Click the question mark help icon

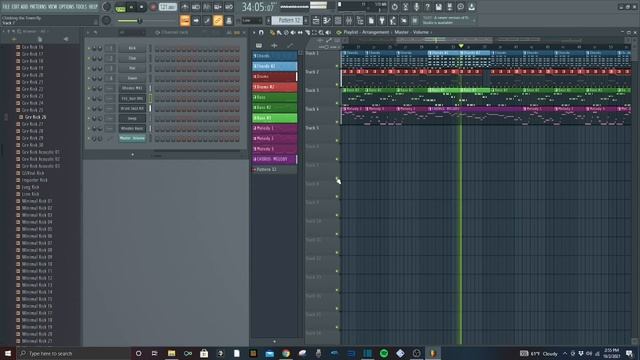[x=427, y=7]
